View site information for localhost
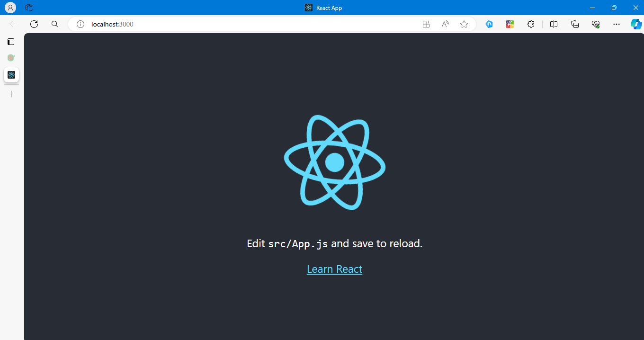The image size is (644, 340). (80, 24)
